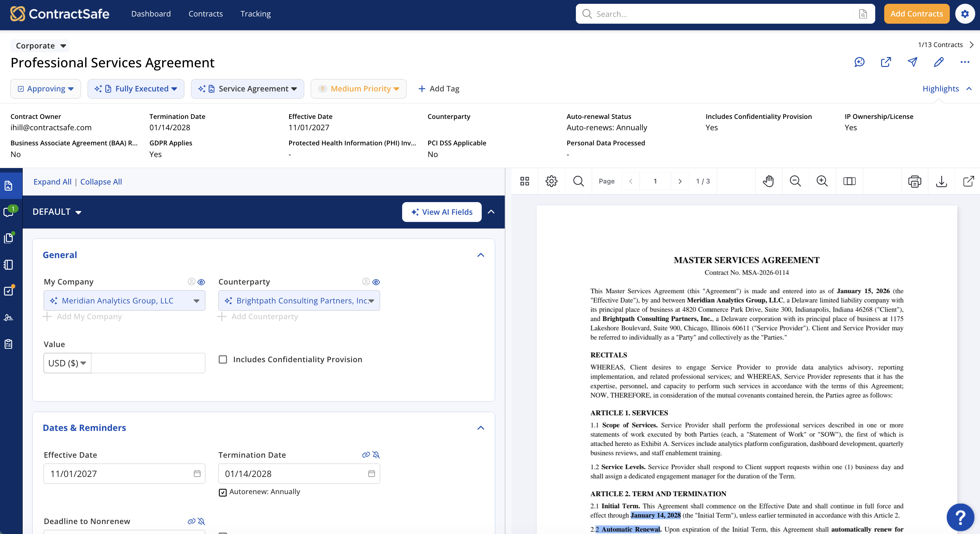
Task: Toggle My Company field visibility eye
Action: pyautogui.click(x=201, y=282)
